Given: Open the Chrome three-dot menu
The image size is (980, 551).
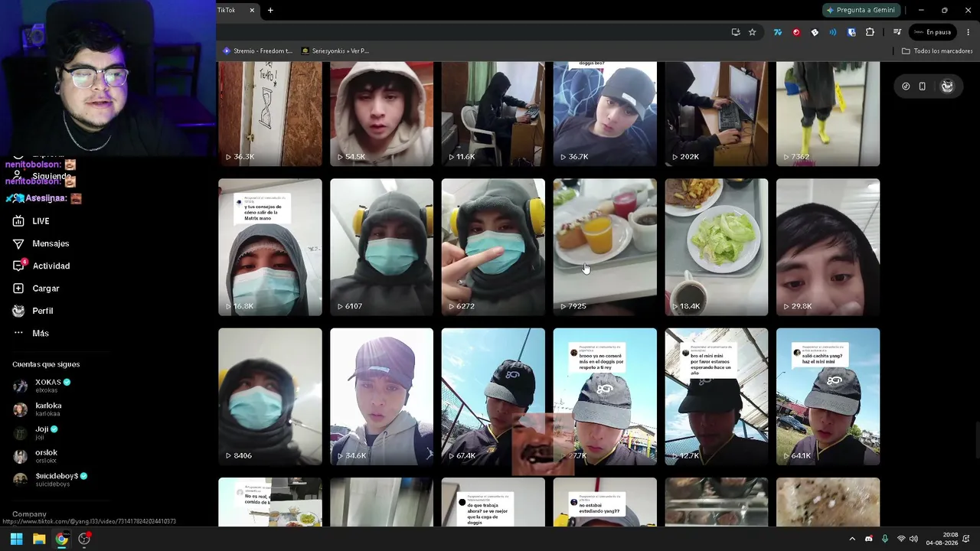Looking at the screenshot, I should coord(969,32).
